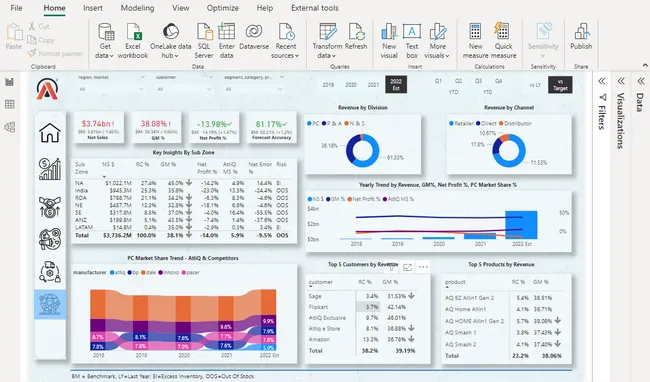Switch to the Optimize tab
Screen dimensions: 650x382
(223, 8)
